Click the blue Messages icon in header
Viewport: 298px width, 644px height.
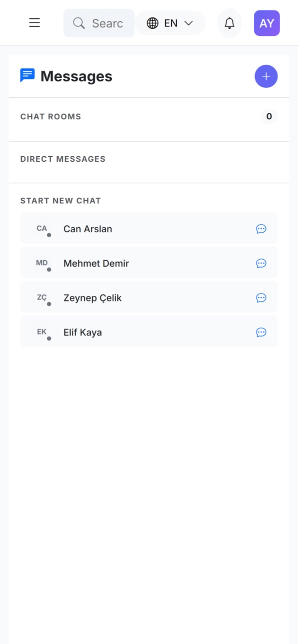coord(27,75)
